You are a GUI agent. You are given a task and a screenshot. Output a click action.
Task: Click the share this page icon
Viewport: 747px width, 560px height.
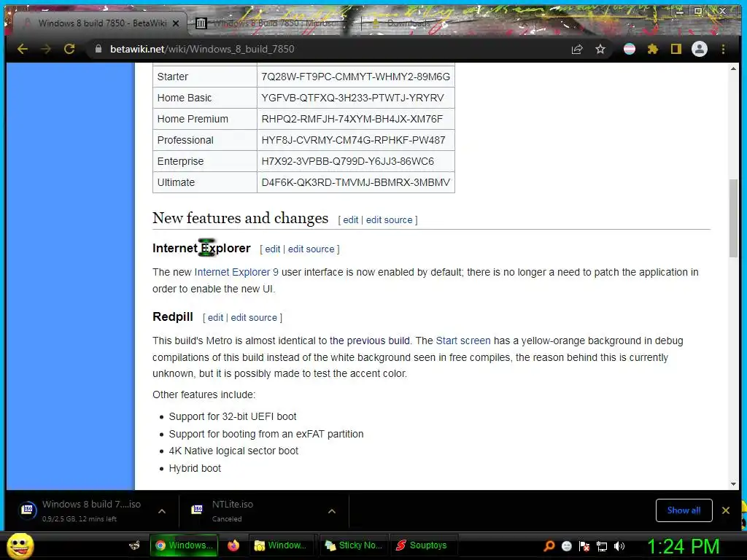point(577,49)
